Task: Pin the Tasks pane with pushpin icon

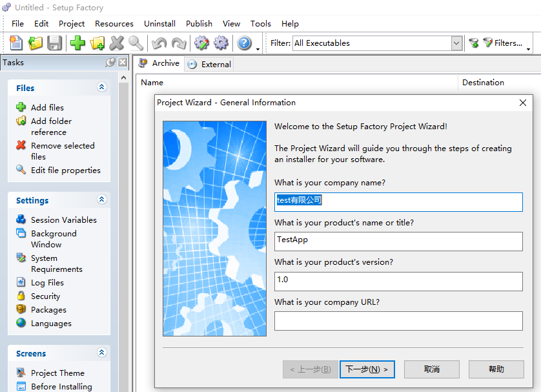Action: point(110,63)
